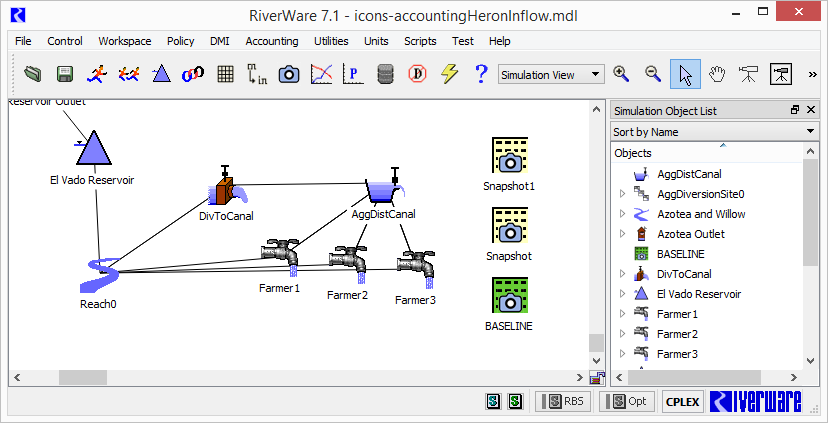The width and height of the screenshot is (828, 423).
Task: Start the run with the single runner icon
Action: pyautogui.click(x=97, y=74)
